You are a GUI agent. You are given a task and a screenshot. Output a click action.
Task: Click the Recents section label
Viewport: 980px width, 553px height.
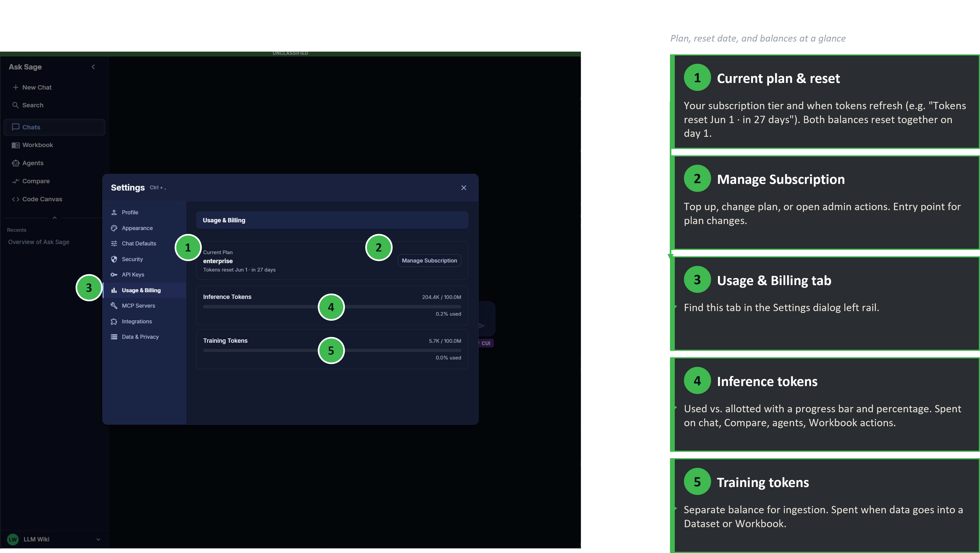click(x=16, y=230)
